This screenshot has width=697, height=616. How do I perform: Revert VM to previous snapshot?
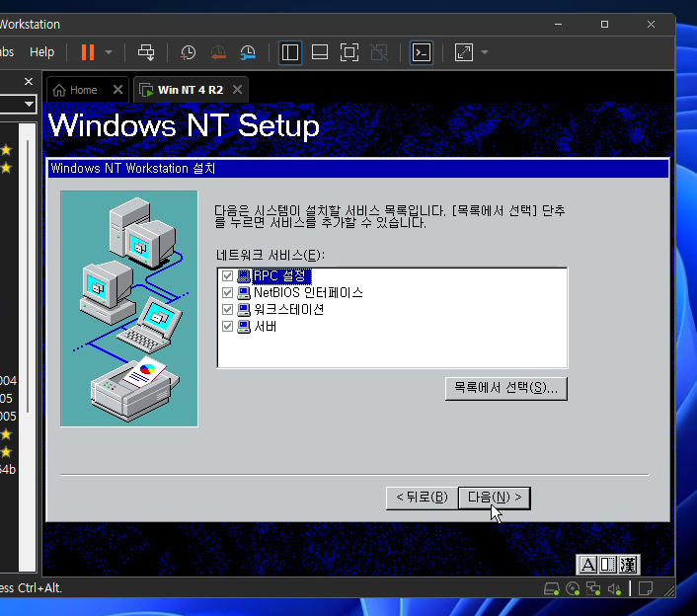(218, 52)
